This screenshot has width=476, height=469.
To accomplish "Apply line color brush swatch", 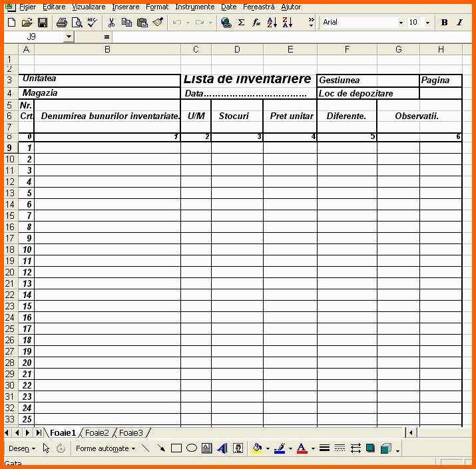I will click(x=280, y=448).
